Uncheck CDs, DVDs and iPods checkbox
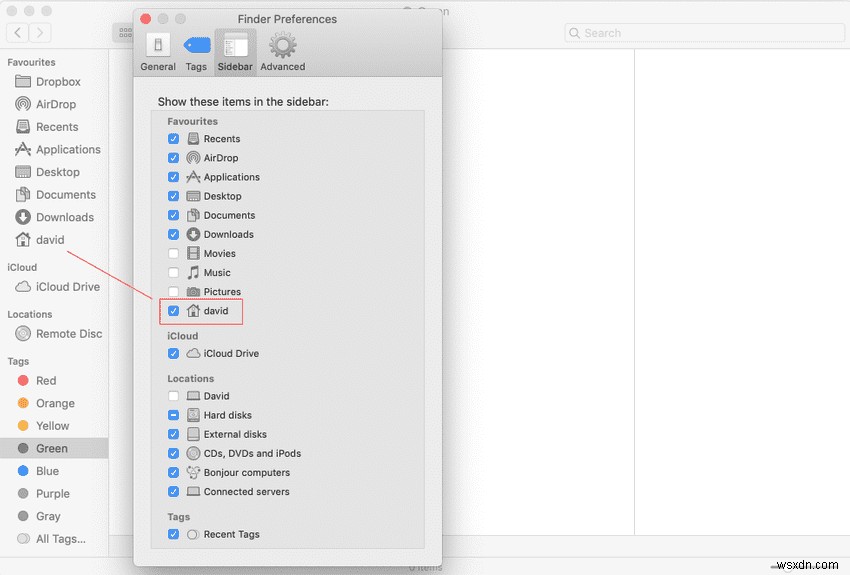This screenshot has height=575, width=850. pyautogui.click(x=173, y=453)
